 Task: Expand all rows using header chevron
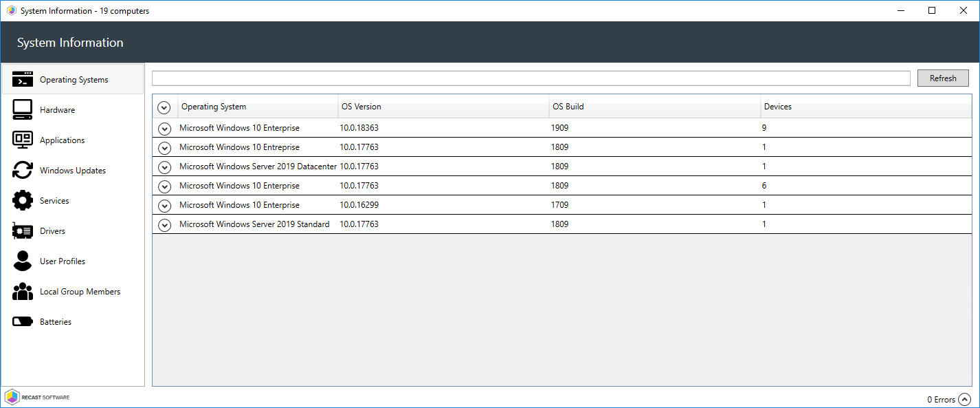[164, 107]
